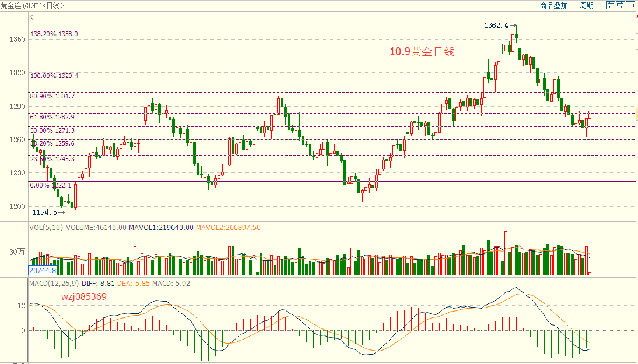Click the 黄金连 (GLNC) chart title
Image resolution: width=638 pixels, height=364 pixels.
click(32, 6)
